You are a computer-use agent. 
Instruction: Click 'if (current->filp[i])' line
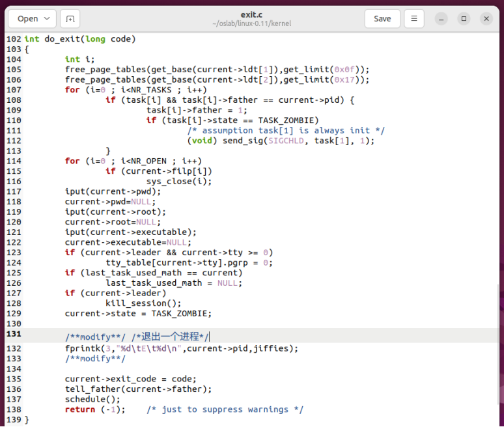(x=159, y=172)
